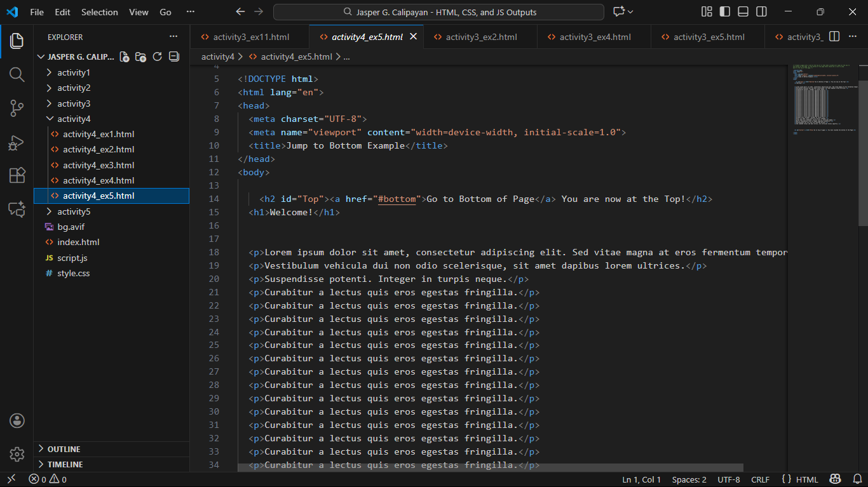Screen dimensions: 868x487
Task: Click the Split Editor Right icon
Action: [x=834, y=37]
